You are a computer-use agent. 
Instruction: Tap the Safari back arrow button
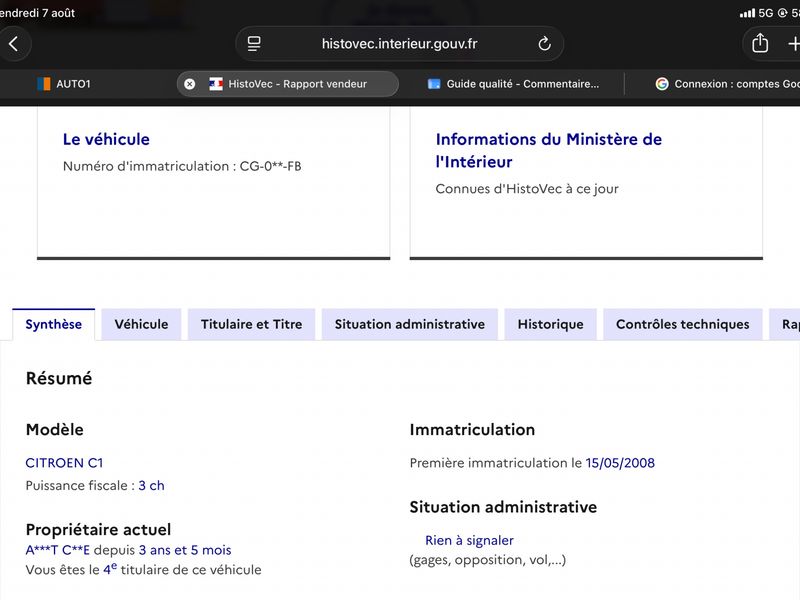pyautogui.click(x=14, y=44)
